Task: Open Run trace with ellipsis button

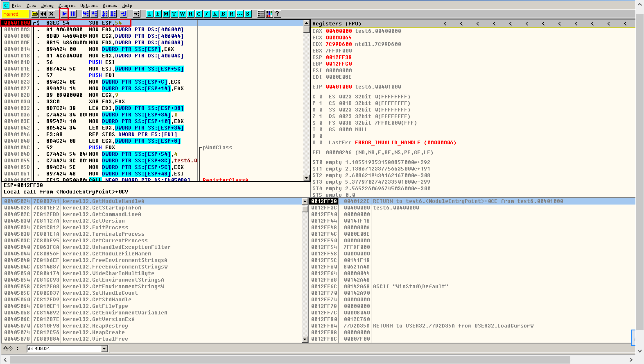Action: pyautogui.click(x=240, y=14)
